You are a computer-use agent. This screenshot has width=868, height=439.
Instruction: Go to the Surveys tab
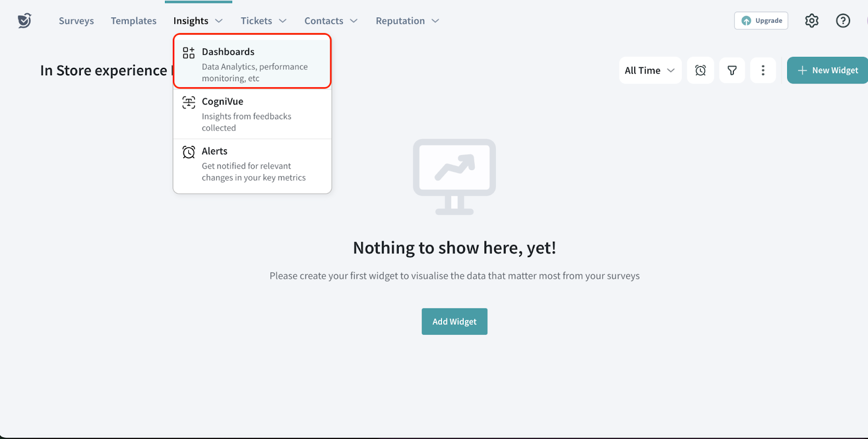tap(76, 21)
